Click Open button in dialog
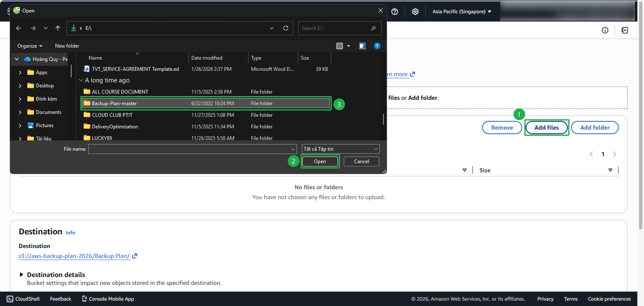Image resolution: width=644 pixels, height=306 pixels. (320, 161)
